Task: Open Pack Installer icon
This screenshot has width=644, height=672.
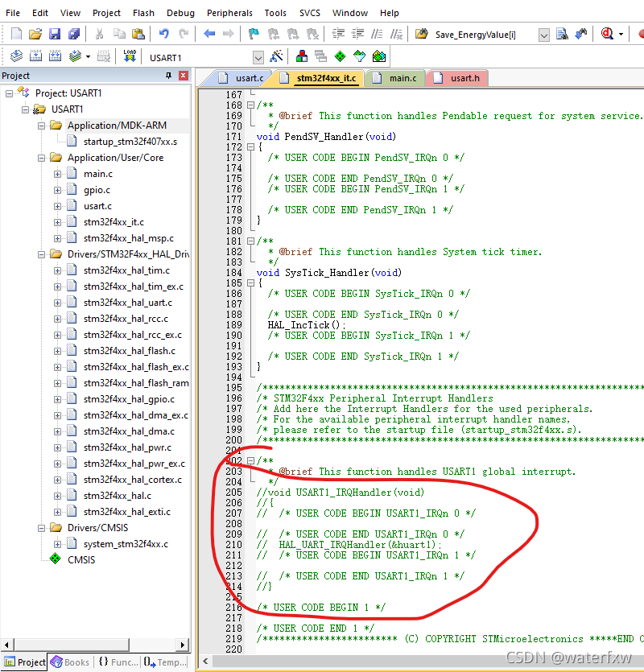Action: pyautogui.click(x=379, y=56)
